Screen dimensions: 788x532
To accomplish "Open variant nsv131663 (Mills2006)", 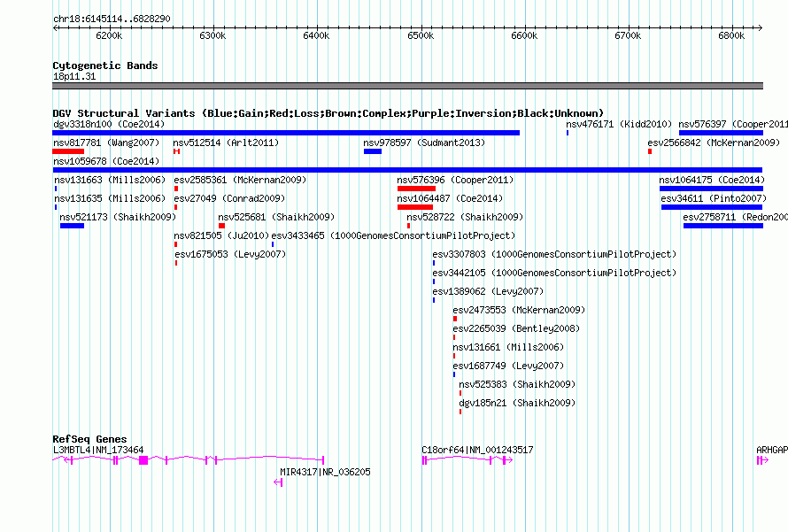I will coord(110,180).
